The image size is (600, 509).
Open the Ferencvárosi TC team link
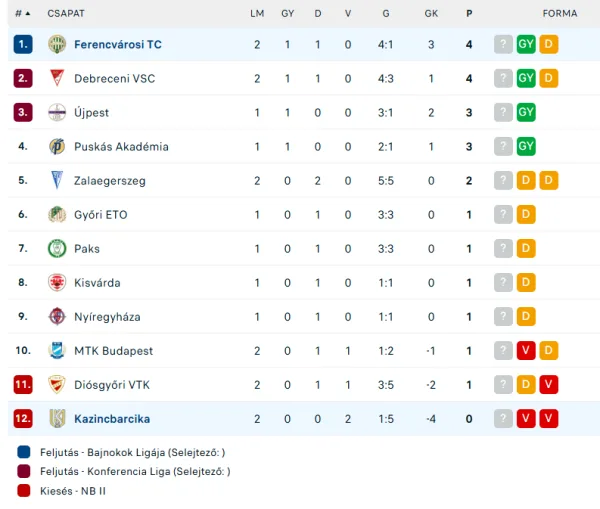coord(118,44)
